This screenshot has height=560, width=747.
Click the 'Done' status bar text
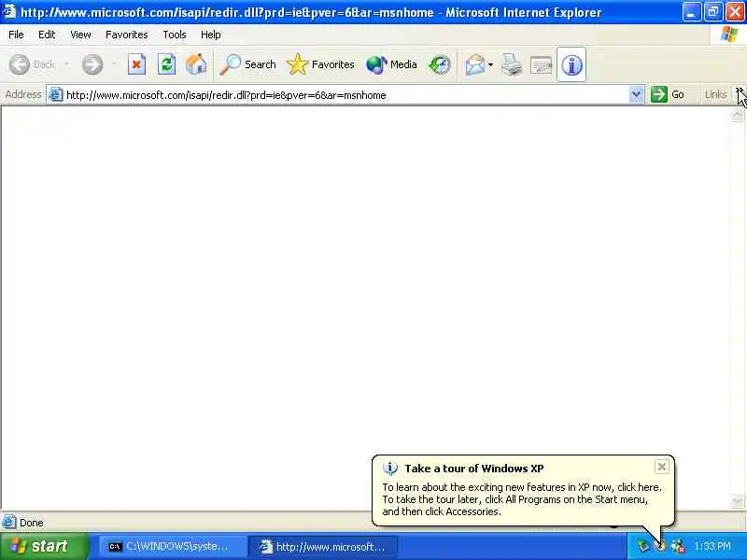(32, 523)
